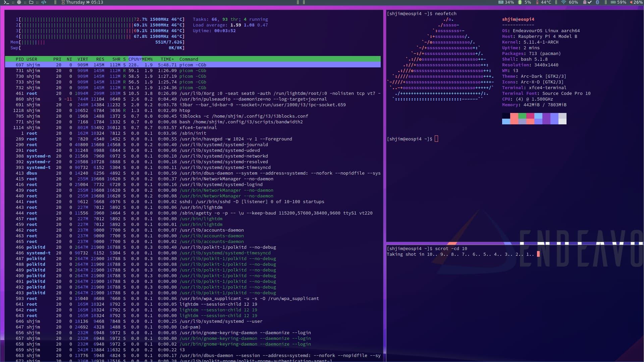The image size is (644, 362).
Task: Click the neofetch terminal prompt cursor
Action: click(436, 139)
